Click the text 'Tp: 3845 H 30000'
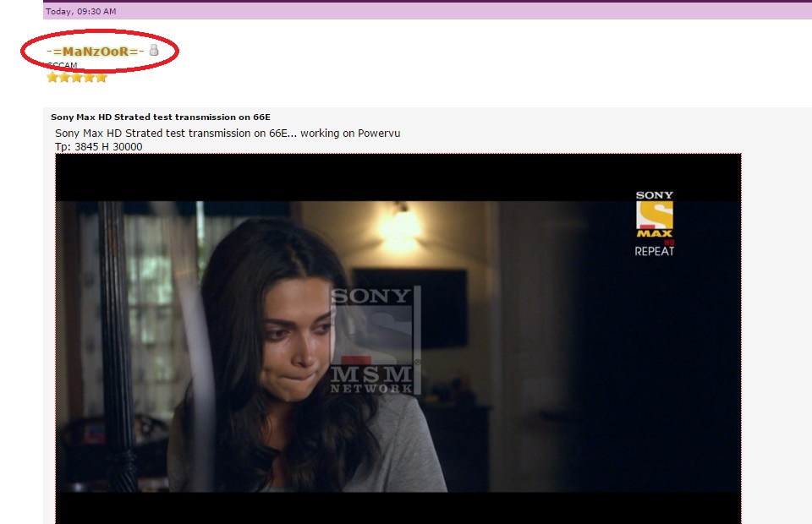The height and width of the screenshot is (524, 812). [98, 147]
